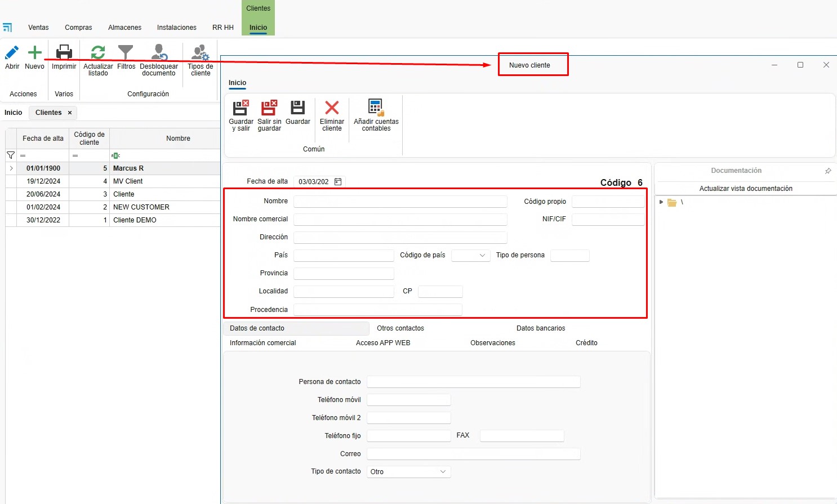The width and height of the screenshot is (837, 504).
Task: Click the filter funnel in grid filter row
Action: [11, 155]
